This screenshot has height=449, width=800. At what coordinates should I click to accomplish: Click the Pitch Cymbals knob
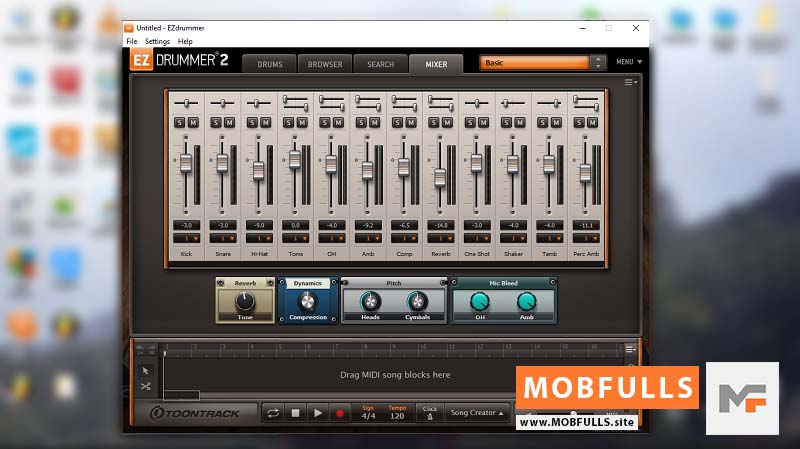(x=417, y=302)
